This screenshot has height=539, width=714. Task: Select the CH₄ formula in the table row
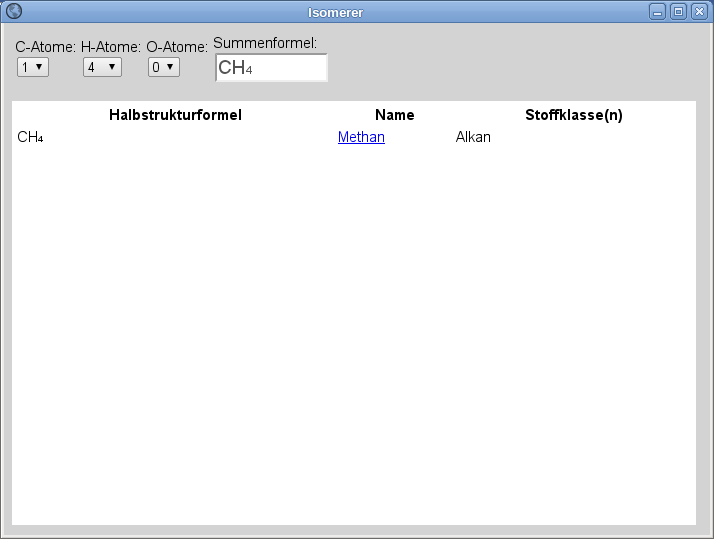click(30, 137)
